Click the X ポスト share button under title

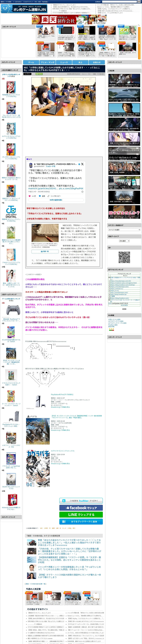click(27, 74)
